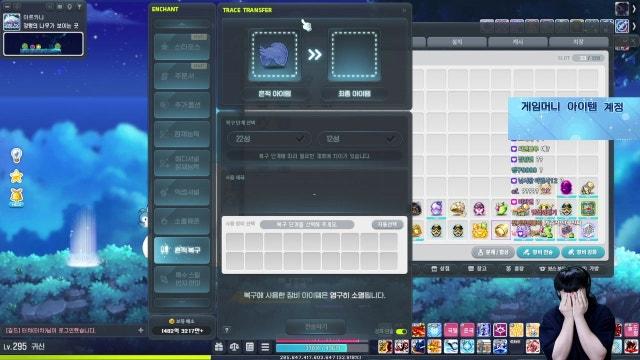Viewport: 640px width, 360px height.
Task: Open the gift box icon in the bottom bar
Action: [x=219, y=347]
